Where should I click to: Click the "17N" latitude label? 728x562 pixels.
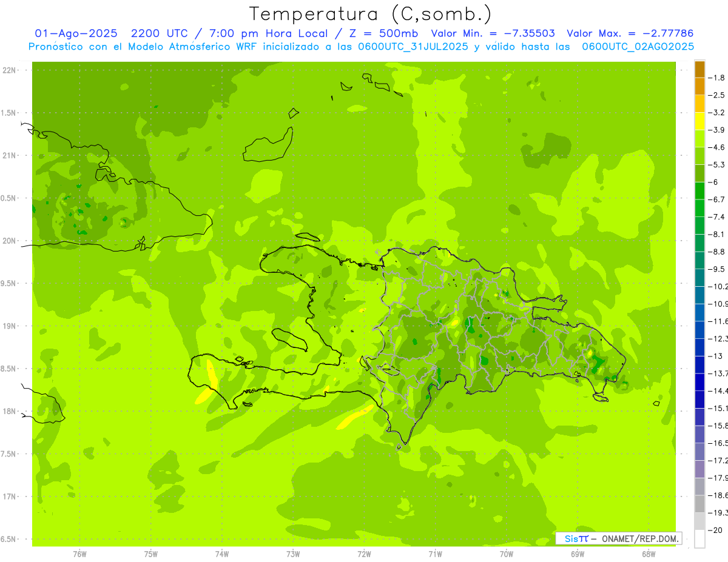(10, 497)
